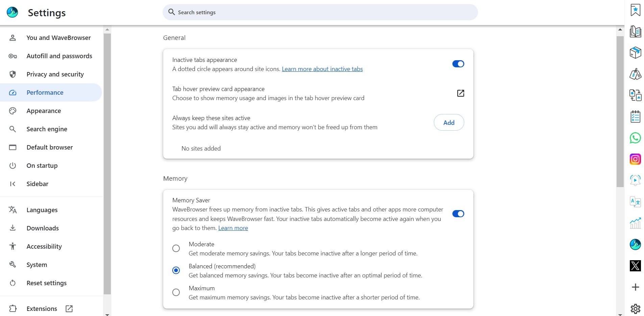Open the bookmarks star icon in sidebar
This screenshot has height=316, width=644.
tap(635, 10)
